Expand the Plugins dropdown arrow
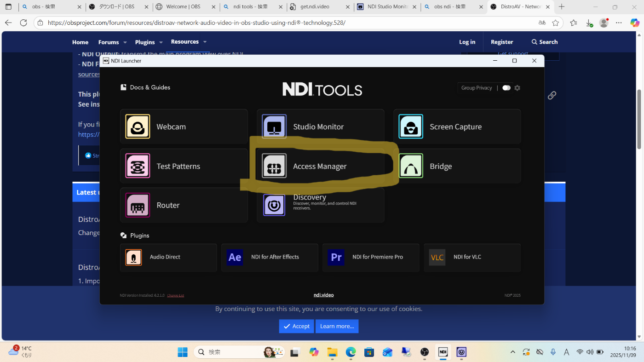Screen dimensions: 644x362 click(x=161, y=42)
